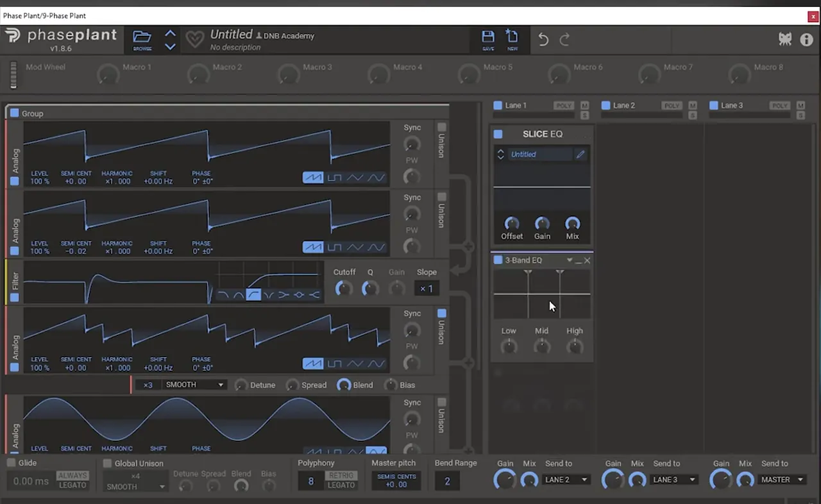
Task: Toggle Unison on the third Analog oscillator
Action: pos(441,314)
